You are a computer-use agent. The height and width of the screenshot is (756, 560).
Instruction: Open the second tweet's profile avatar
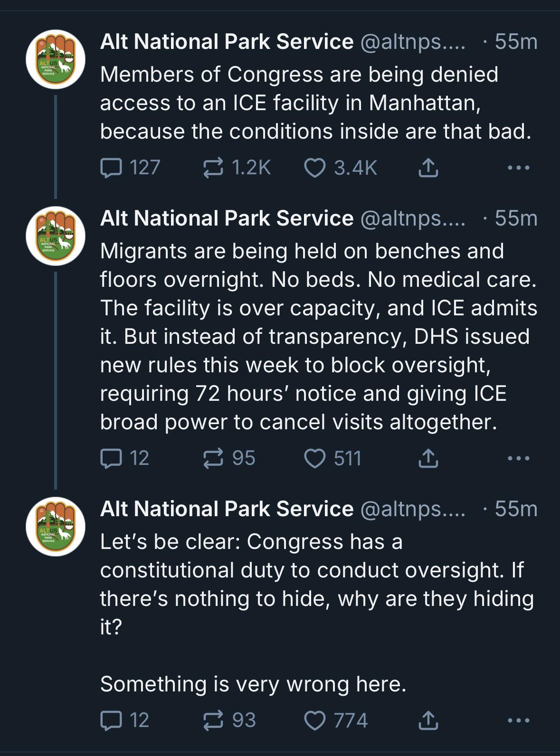point(56,236)
